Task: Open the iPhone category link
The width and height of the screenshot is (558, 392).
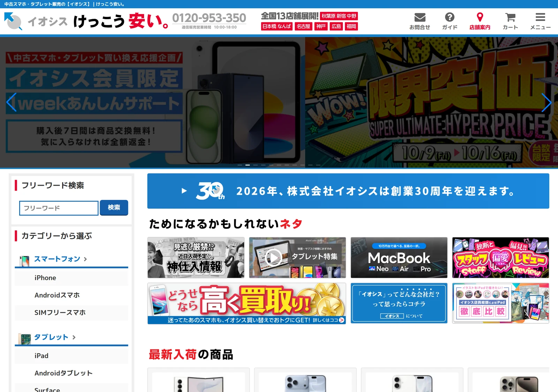Action: tap(71, 278)
